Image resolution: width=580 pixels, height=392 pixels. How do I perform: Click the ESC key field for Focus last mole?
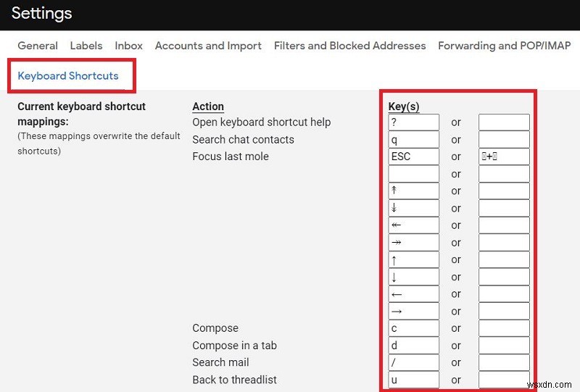(x=414, y=157)
